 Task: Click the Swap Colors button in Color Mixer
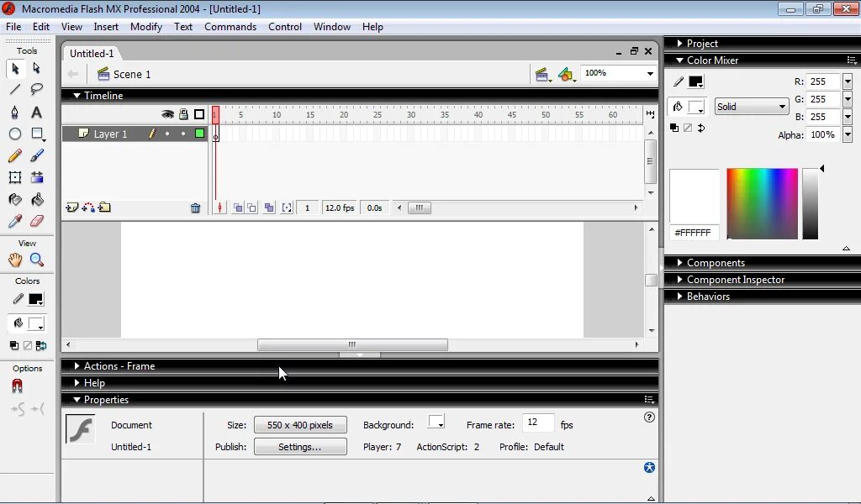coord(701,128)
